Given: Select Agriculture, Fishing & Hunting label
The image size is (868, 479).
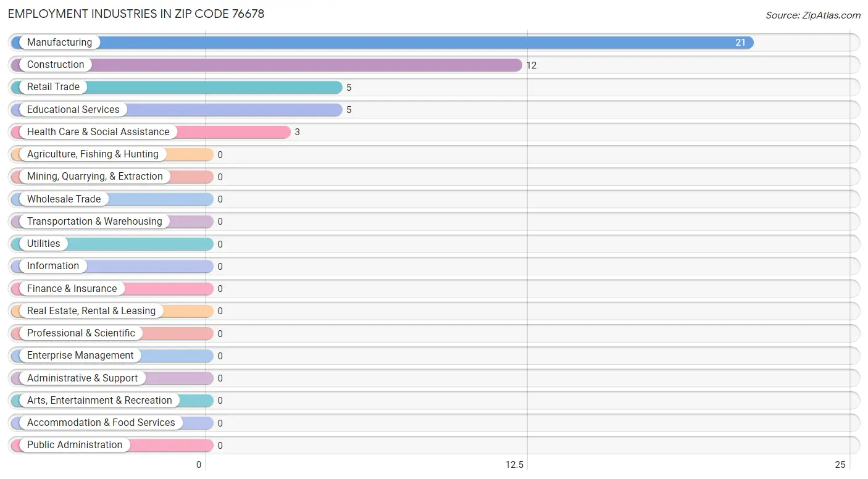Looking at the screenshot, I should [x=93, y=154].
